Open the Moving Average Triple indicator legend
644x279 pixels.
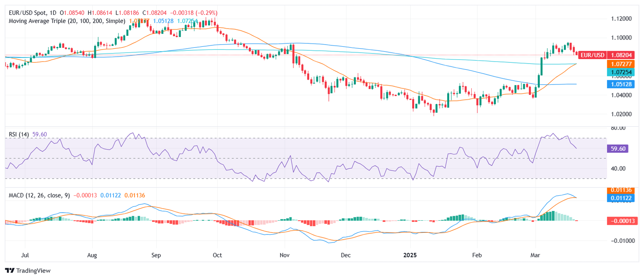(x=66, y=21)
